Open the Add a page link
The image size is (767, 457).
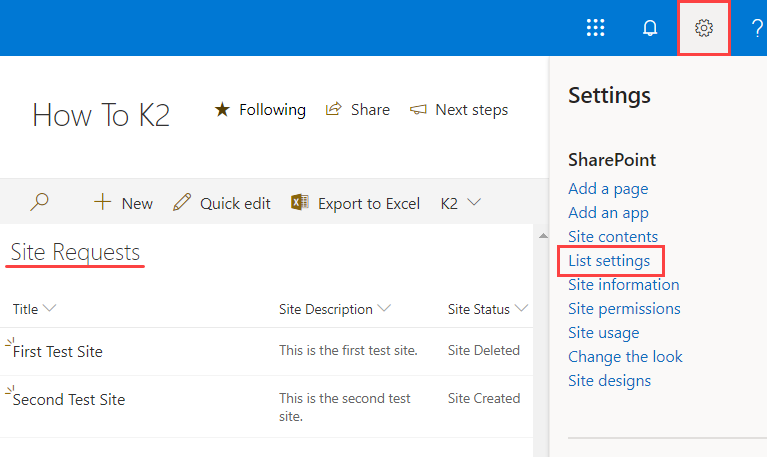tap(608, 189)
